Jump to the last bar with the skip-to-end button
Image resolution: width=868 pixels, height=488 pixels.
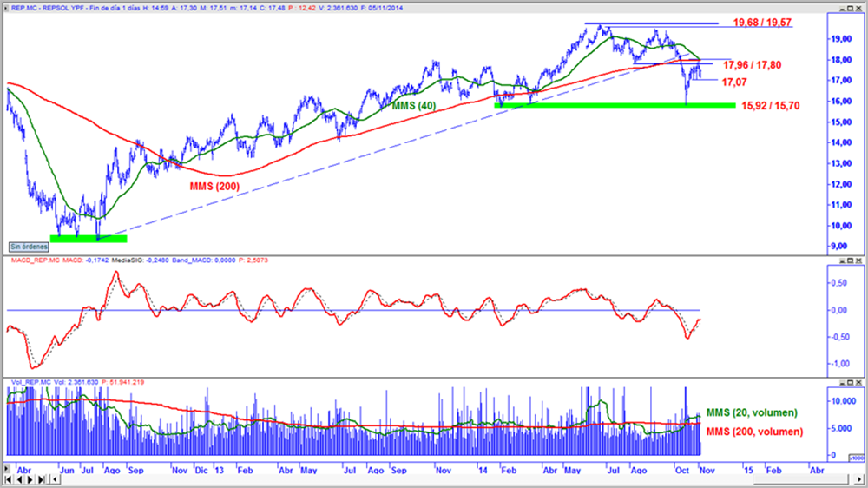click(41, 479)
